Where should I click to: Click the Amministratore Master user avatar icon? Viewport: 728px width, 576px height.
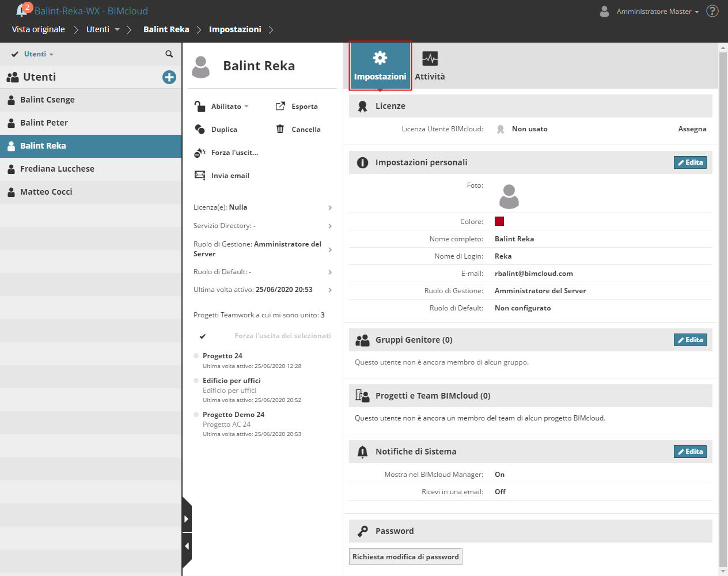pyautogui.click(x=604, y=12)
